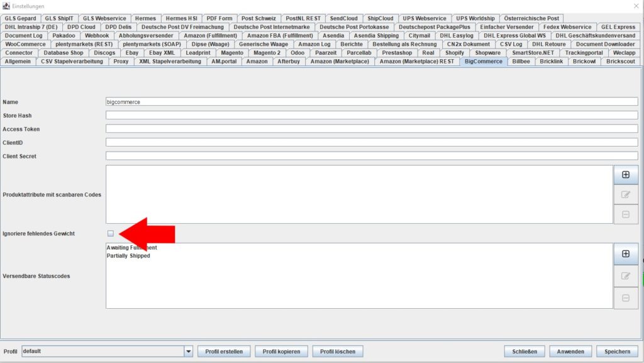This screenshot has width=644, height=363.
Task: Enable Ignoriere fehlendes Gewicht checkbox
Action: (111, 233)
